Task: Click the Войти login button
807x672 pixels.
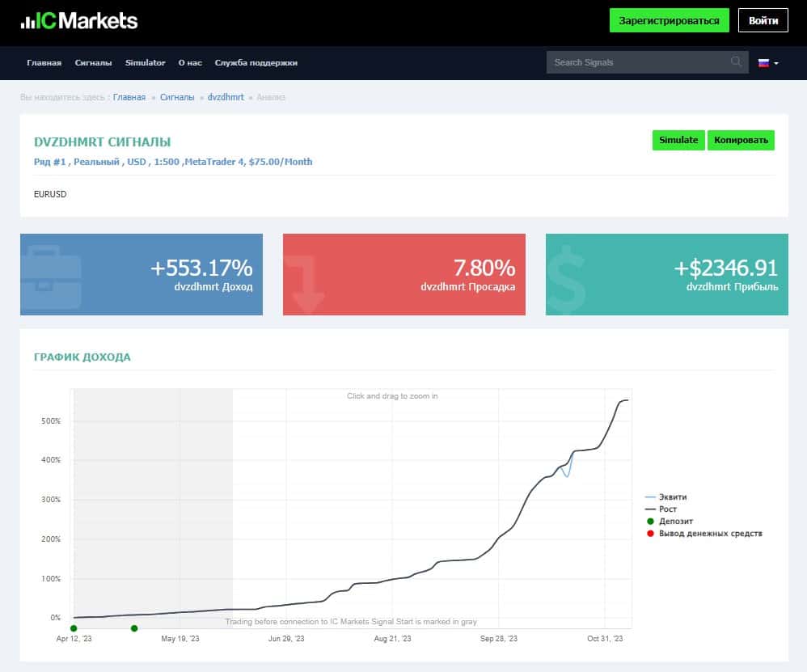Action: 763,20
